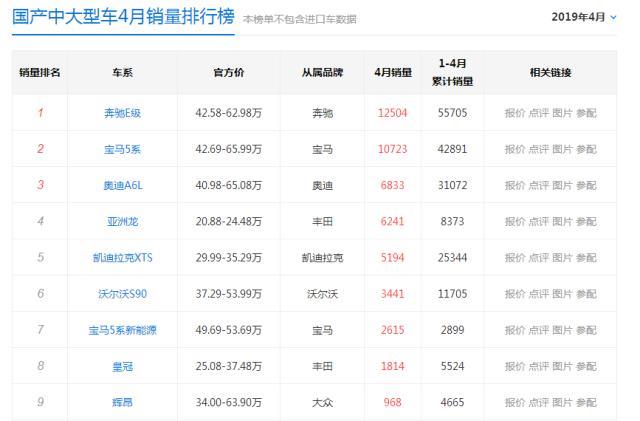Click 图片 link in the 凯迪拉克XTS row
The image size is (640, 421).
pyautogui.click(x=562, y=258)
